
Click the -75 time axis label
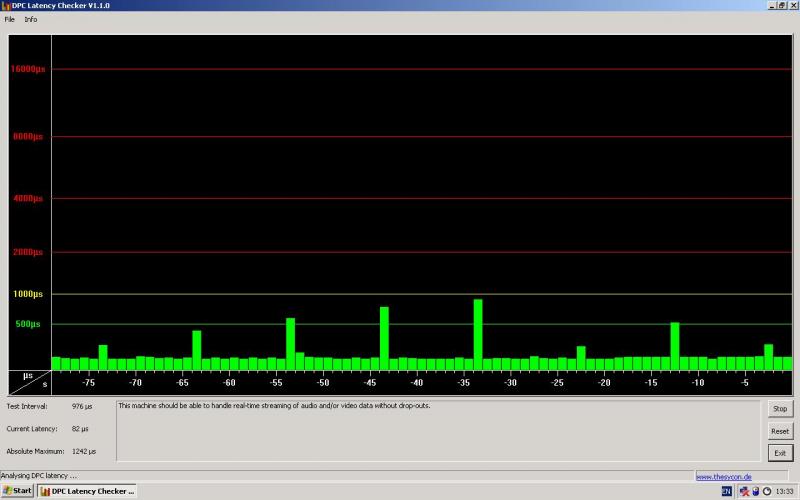88,383
